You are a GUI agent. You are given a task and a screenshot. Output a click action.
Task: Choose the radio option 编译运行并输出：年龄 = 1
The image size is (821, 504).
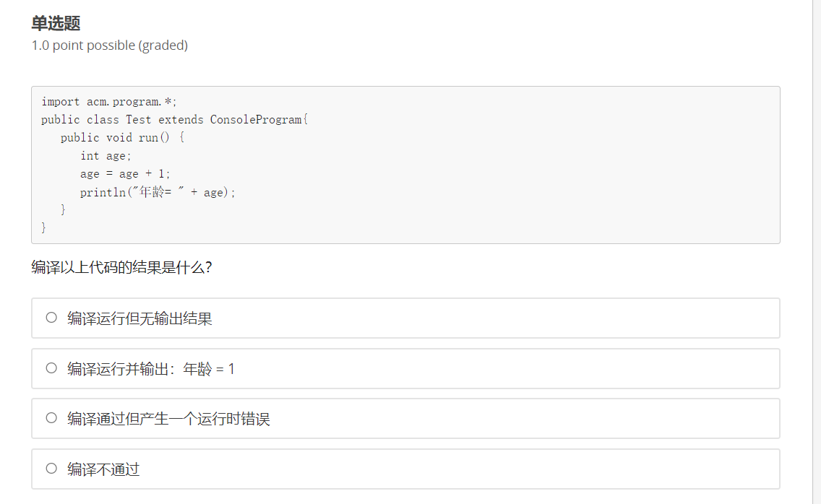pos(51,368)
